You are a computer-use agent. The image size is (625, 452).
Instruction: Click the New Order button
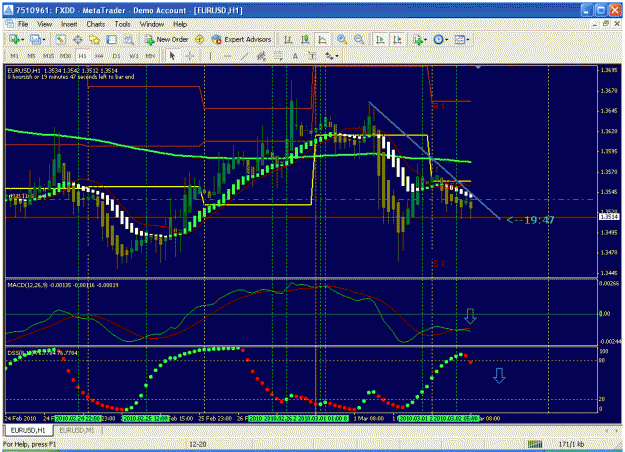coord(166,39)
